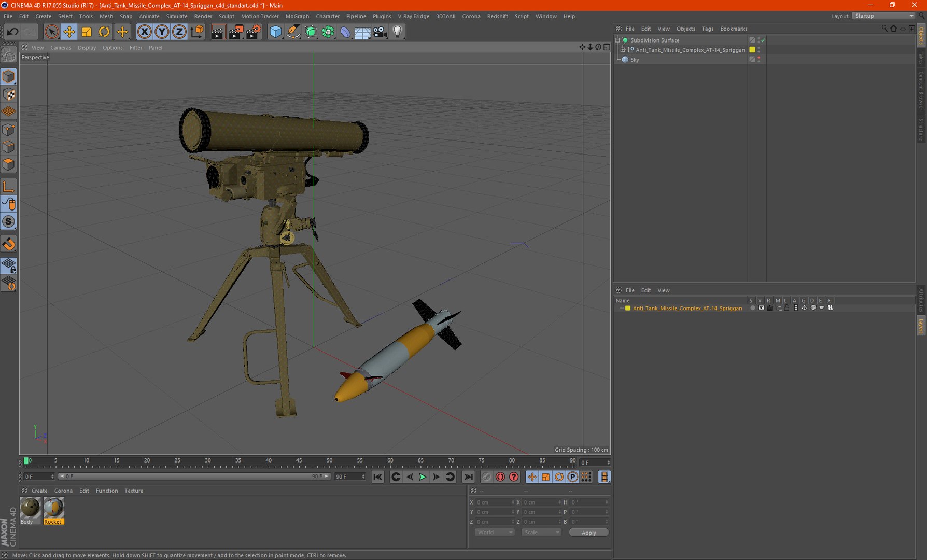Image resolution: width=927 pixels, height=560 pixels.
Task: Open the Content Browser side tab
Action: click(921, 90)
